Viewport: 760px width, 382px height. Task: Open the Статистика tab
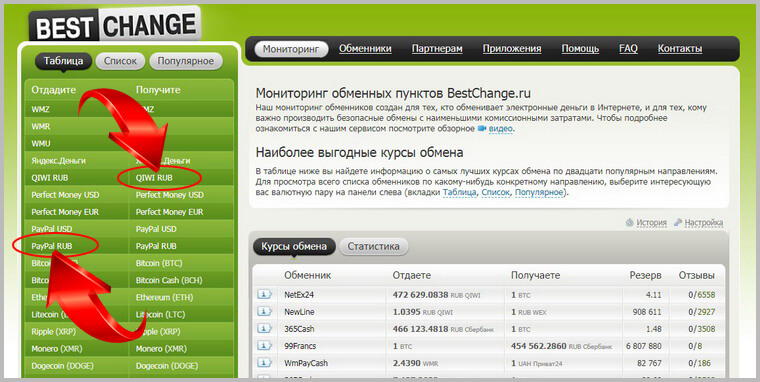click(x=373, y=246)
